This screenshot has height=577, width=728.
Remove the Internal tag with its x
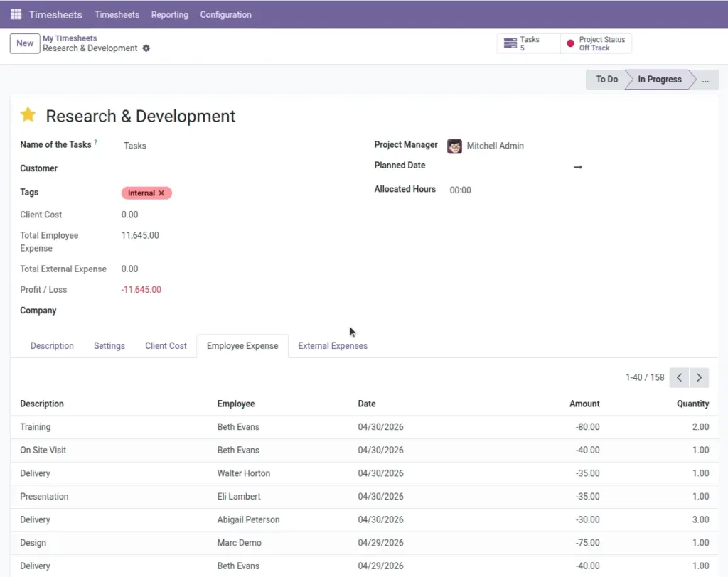[x=161, y=193]
